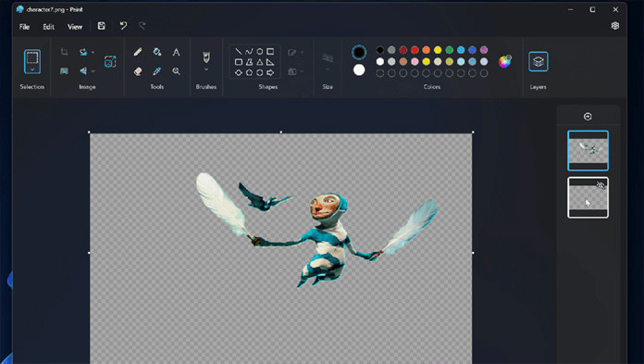Select the Pencil tool
Viewport: 644px width, 364px height.
coord(138,52)
